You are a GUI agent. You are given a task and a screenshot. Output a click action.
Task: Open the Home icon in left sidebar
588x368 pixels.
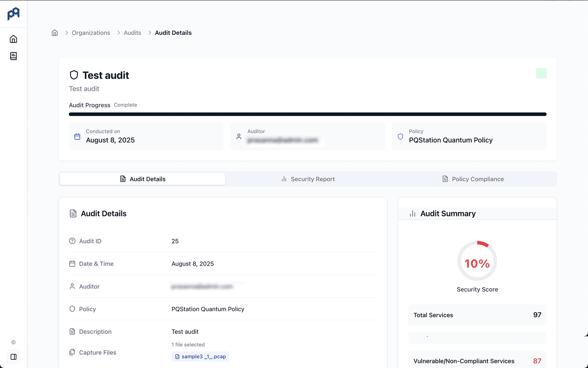(x=13, y=39)
